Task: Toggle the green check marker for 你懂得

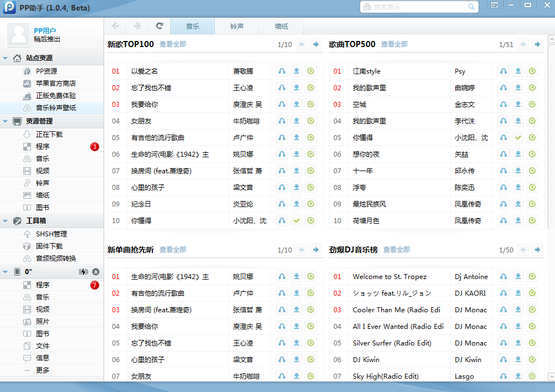Action: click(296, 220)
